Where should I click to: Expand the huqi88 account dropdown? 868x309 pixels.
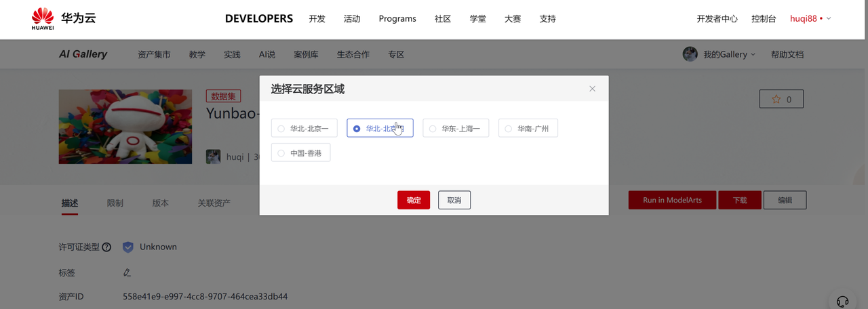810,19
